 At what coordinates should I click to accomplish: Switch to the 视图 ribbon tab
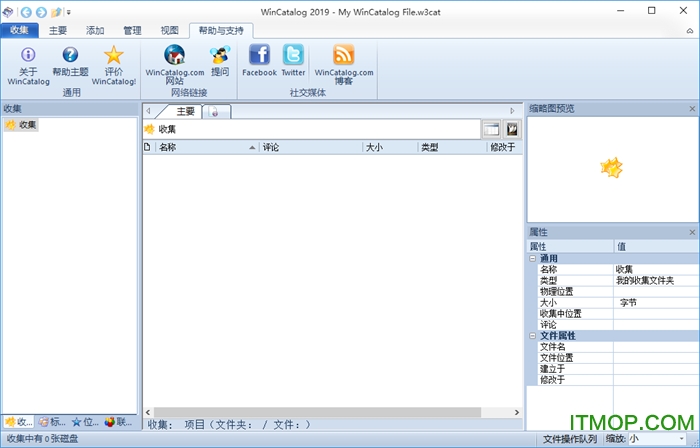click(170, 30)
